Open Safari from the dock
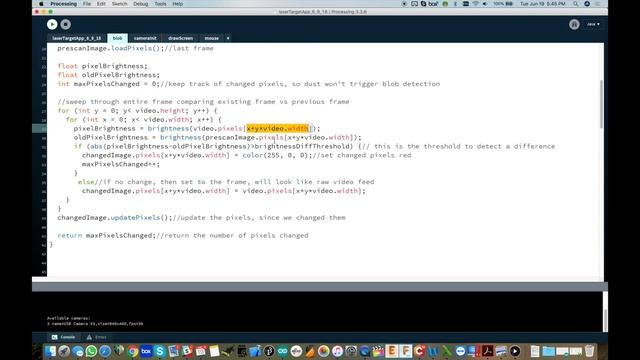 [x=105, y=351]
